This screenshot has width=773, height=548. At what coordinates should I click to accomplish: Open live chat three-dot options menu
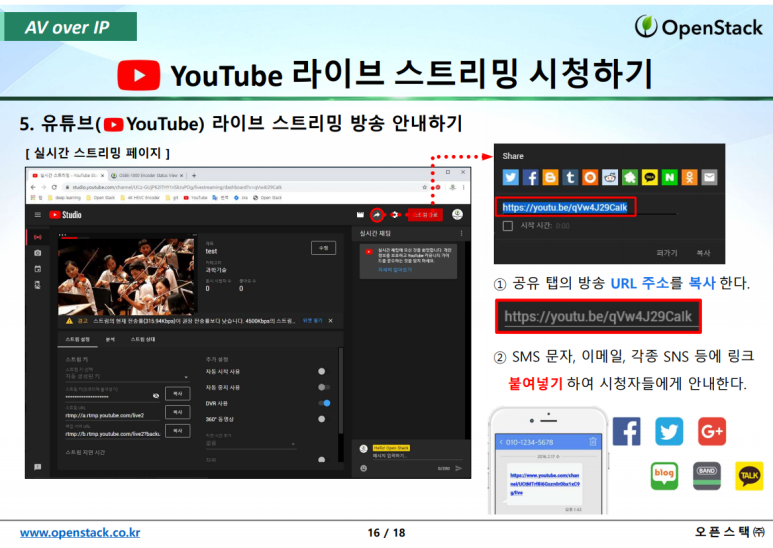pos(461,233)
